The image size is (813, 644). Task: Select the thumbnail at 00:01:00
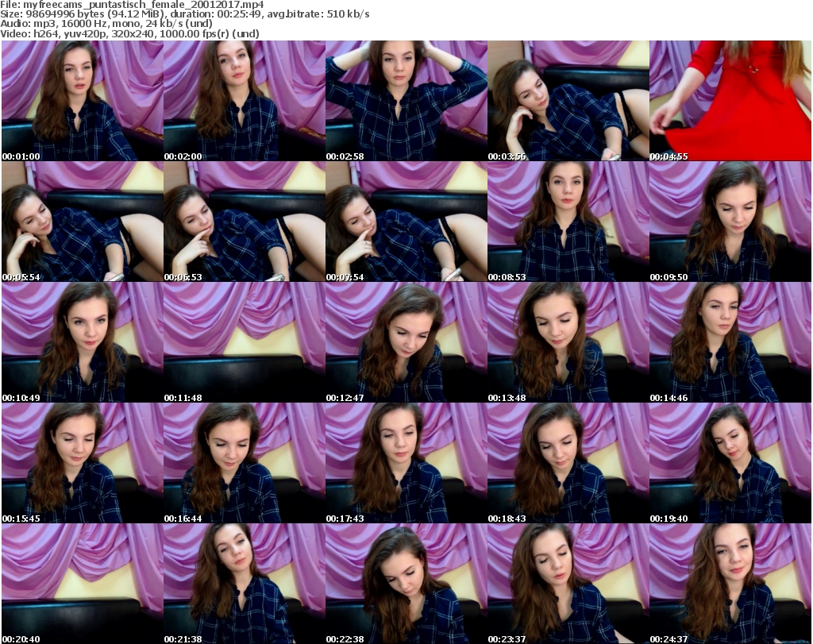[x=83, y=101]
